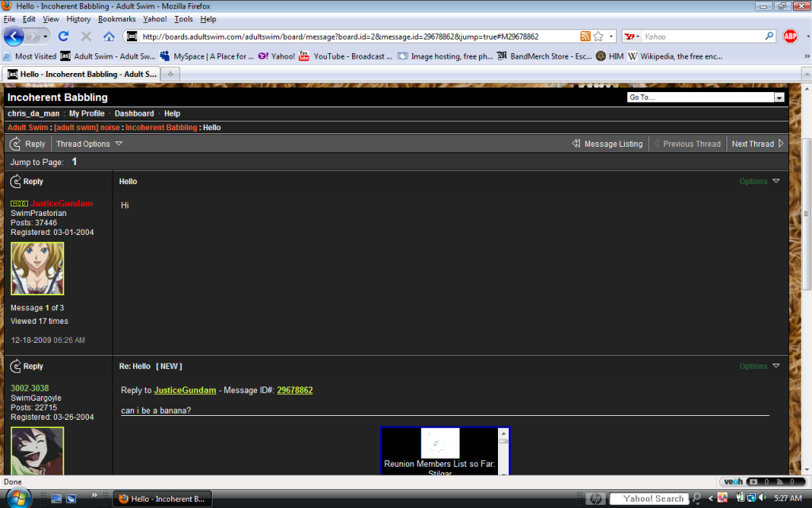812x508 pixels.
Task: Click the taskbar search magnifier icon
Action: pyautogui.click(x=697, y=498)
